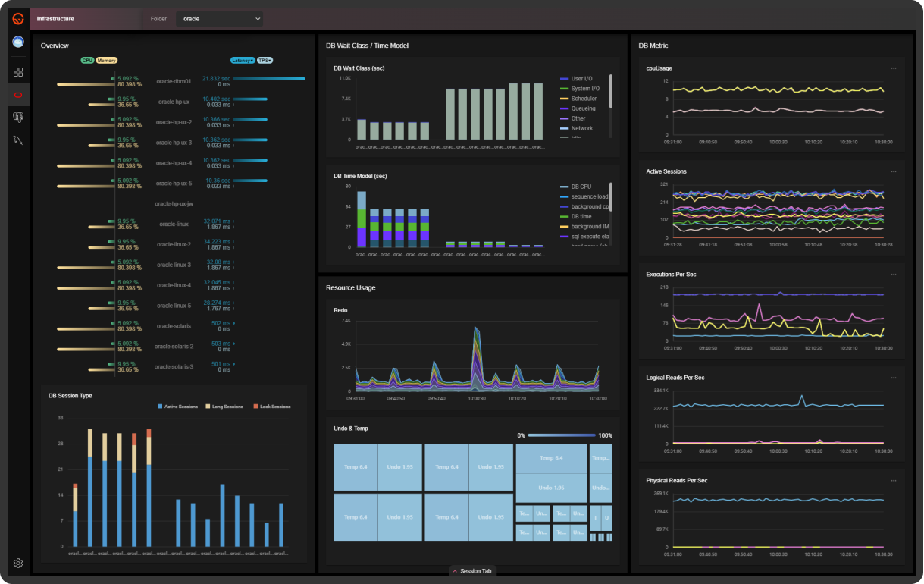Click the Folder label in the header

tap(158, 18)
